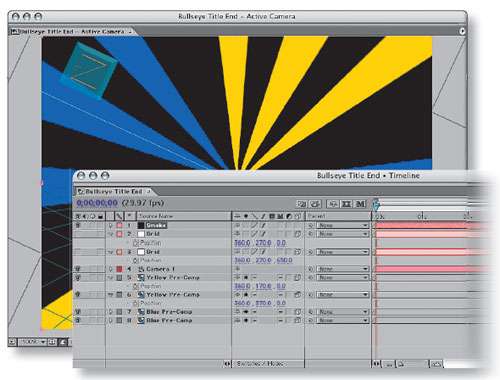
Task: Click the comp window options arrow button
Action: pos(462,31)
